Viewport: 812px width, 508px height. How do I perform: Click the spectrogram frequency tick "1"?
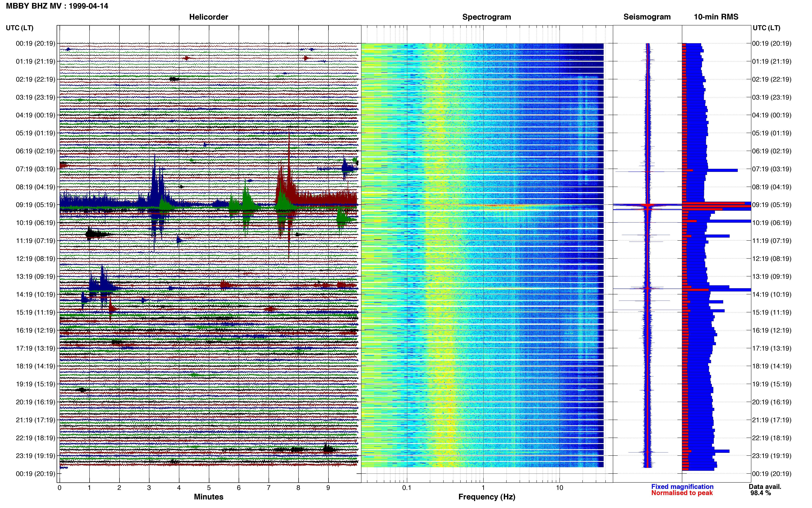[483, 488]
